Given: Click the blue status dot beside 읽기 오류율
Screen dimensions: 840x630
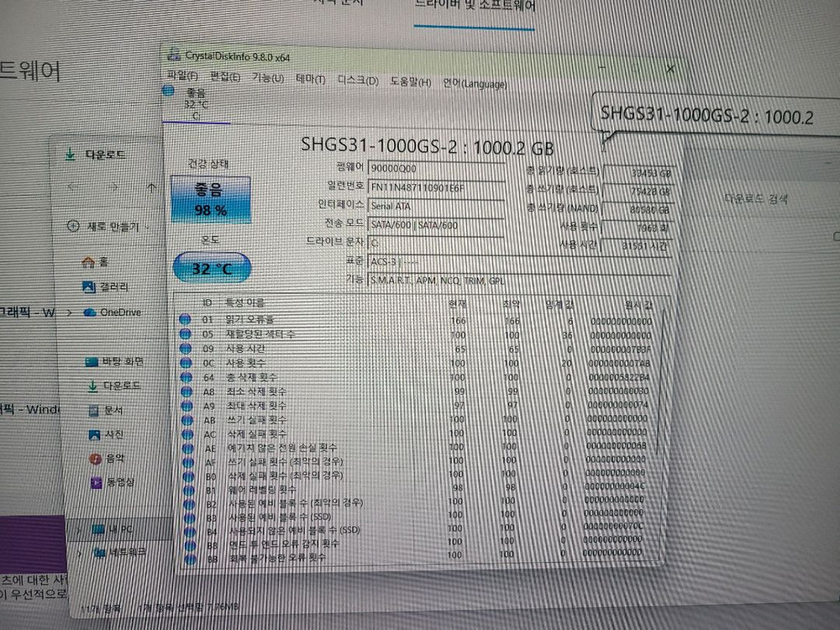Looking at the screenshot, I should click(x=186, y=320).
